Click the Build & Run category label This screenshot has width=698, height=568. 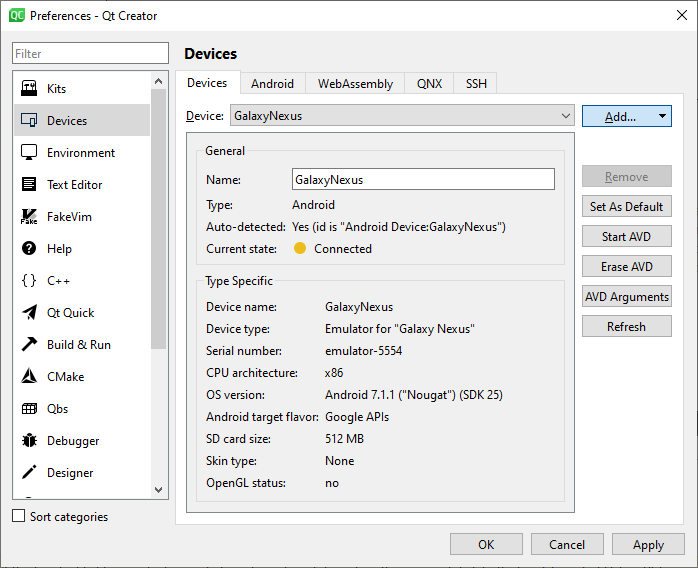[79, 345]
